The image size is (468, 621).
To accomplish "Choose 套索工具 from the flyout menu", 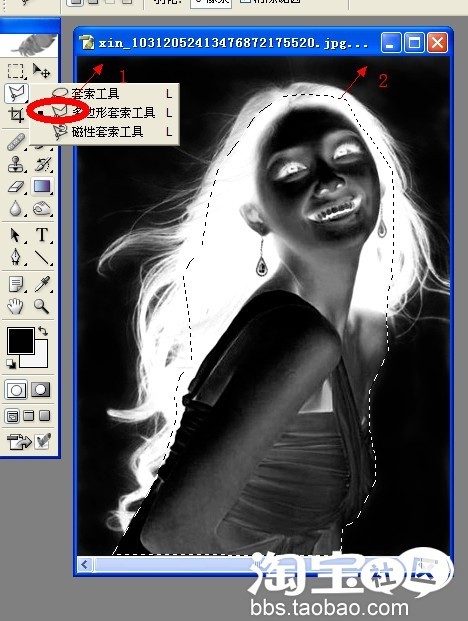I will tap(105, 94).
